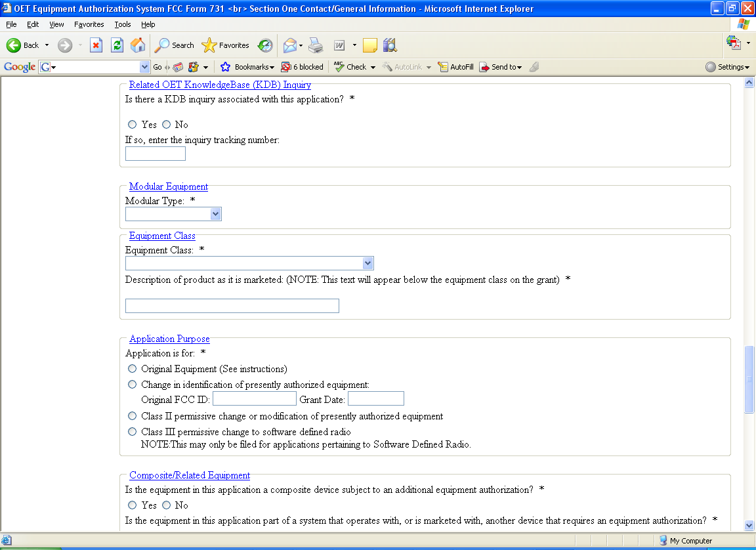Click the Send to icon in Google toolbar
Screen dimensions: 756x550
coord(484,67)
